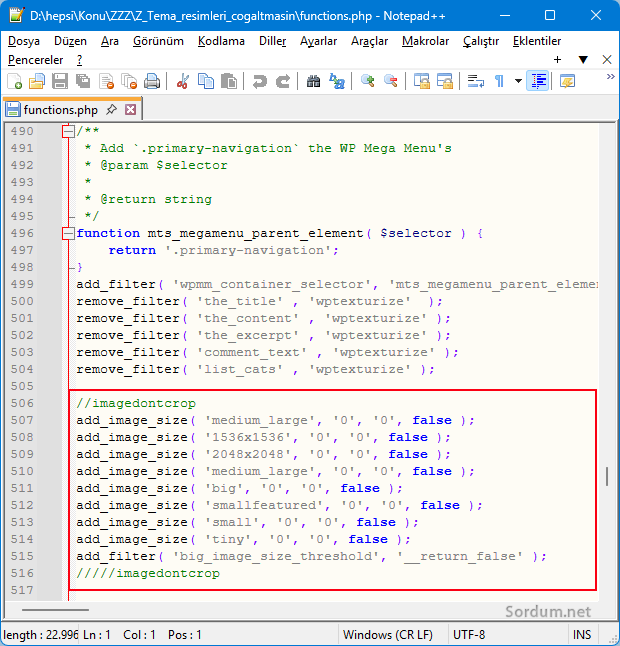
Task: Click line number 506 in the margin
Action: 22,403
